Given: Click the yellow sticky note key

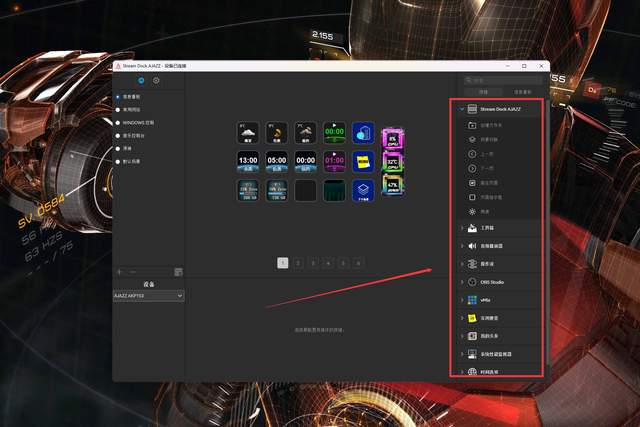Looking at the screenshot, I should pos(363,161).
